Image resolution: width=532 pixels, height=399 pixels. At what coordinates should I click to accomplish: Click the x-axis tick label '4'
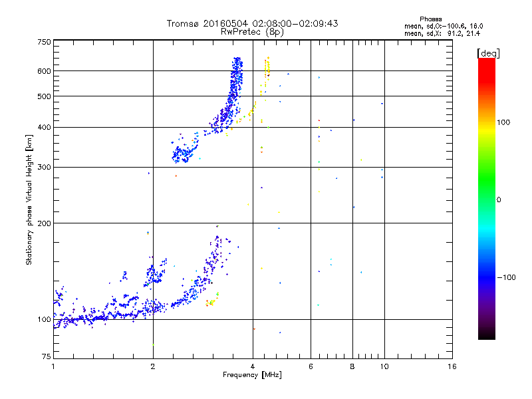click(253, 366)
